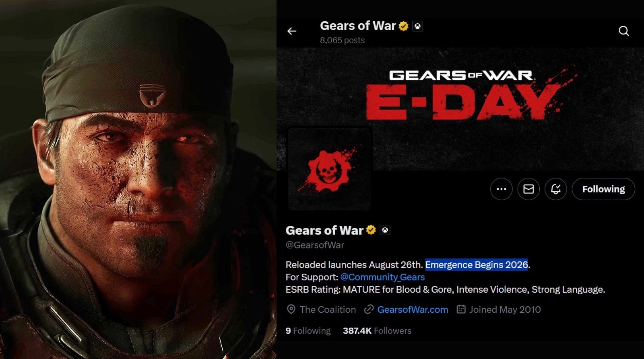Screen dimensions: 644x359
Task: Visit the GearsofWar.com website link
Action: [x=413, y=310]
